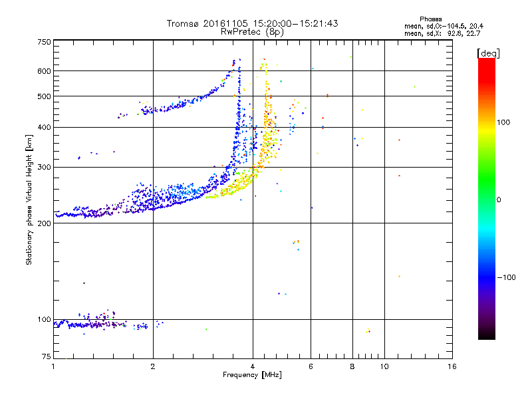Click the "Frequency [MHz]" x-axis label

point(252,375)
